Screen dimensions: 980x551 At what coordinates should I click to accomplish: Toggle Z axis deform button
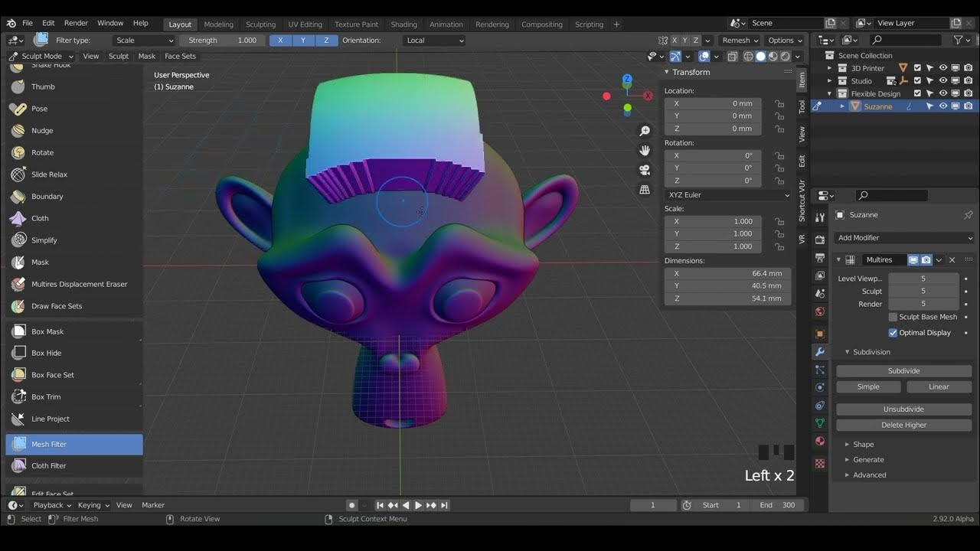[326, 40]
